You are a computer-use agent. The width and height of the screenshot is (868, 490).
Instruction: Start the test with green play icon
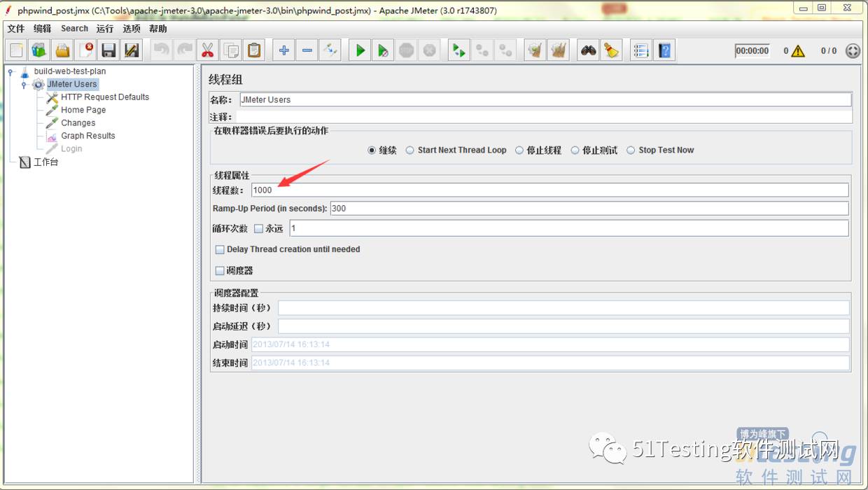coord(360,50)
